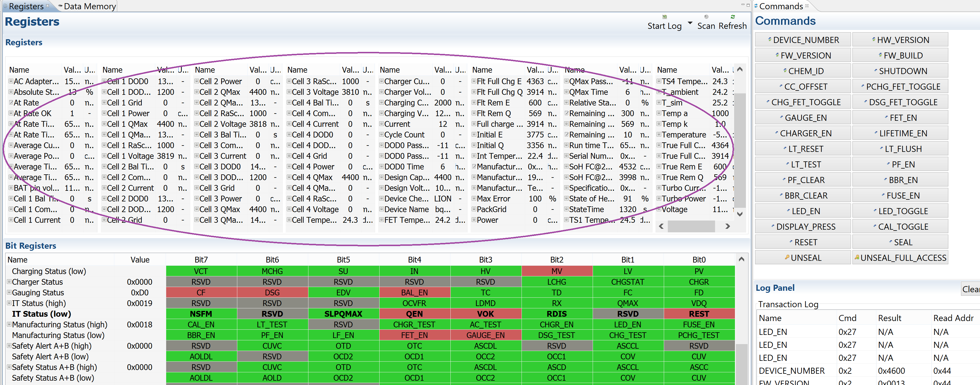Image resolution: width=980 pixels, height=385 pixels.
Task: Click the icon beside Voltage register
Action: click(659, 209)
